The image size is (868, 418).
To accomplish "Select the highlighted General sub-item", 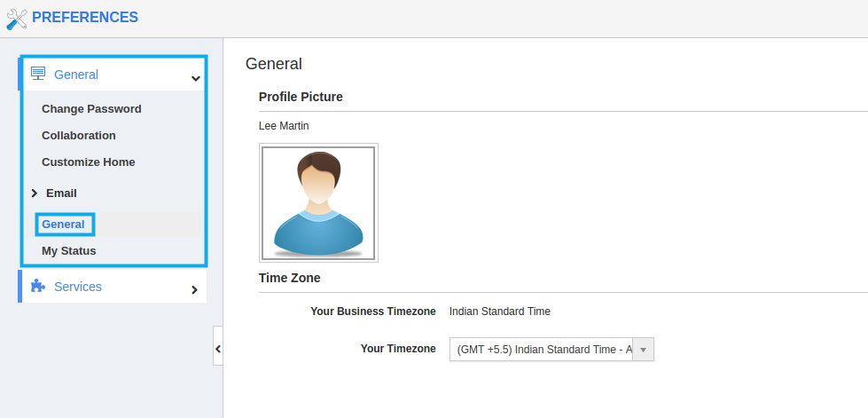I will coord(64,224).
